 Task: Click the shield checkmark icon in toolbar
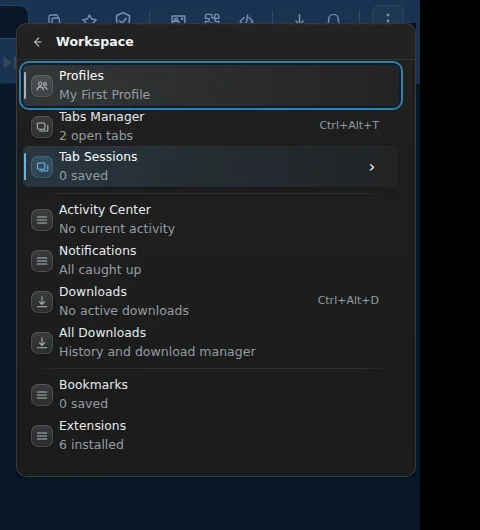(x=123, y=18)
